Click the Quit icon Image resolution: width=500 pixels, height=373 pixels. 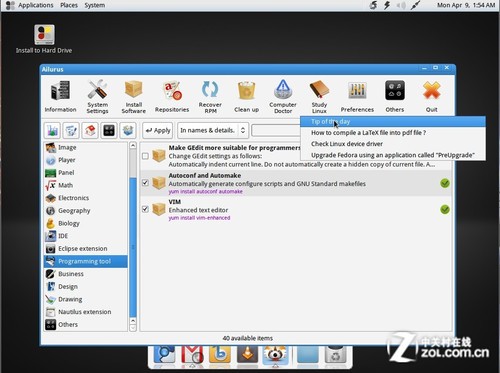[x=431, y=96]
